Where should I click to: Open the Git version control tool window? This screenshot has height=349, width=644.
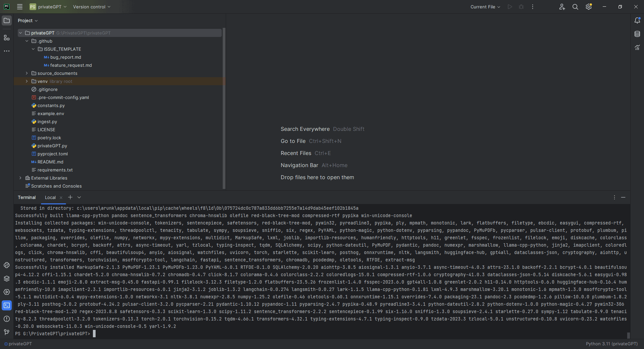[x=7, y=332]
